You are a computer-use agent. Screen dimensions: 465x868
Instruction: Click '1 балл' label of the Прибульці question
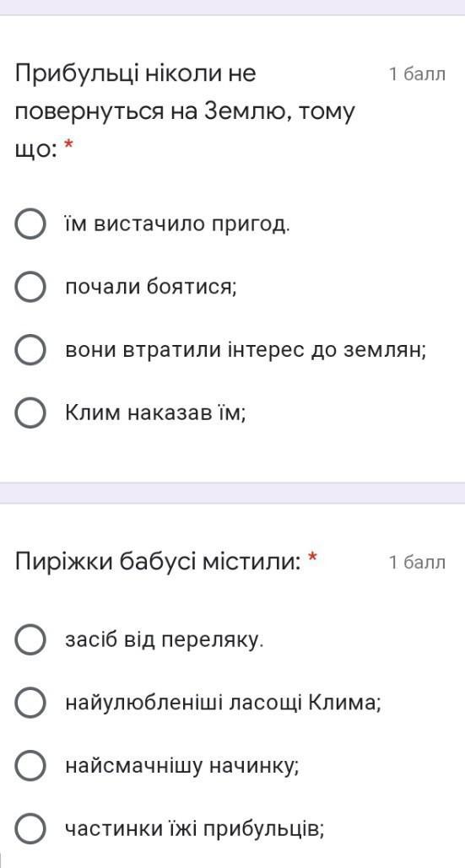[x=417, y=74]
